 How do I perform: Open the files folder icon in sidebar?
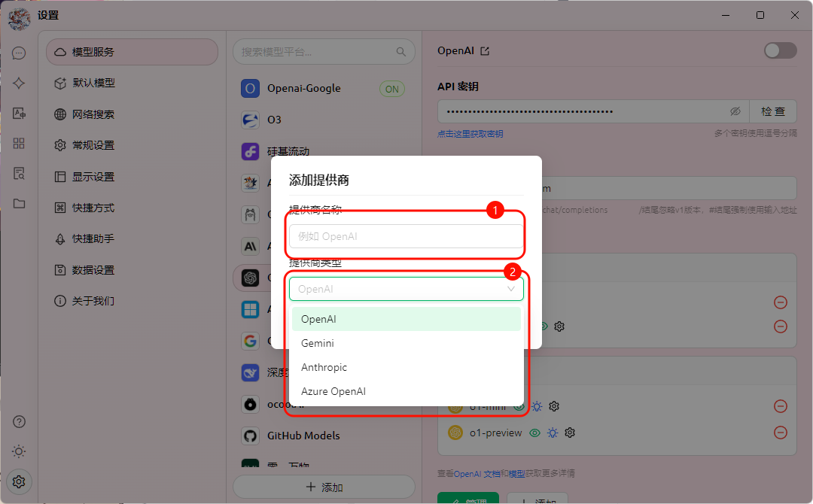[x=20, y=204]
